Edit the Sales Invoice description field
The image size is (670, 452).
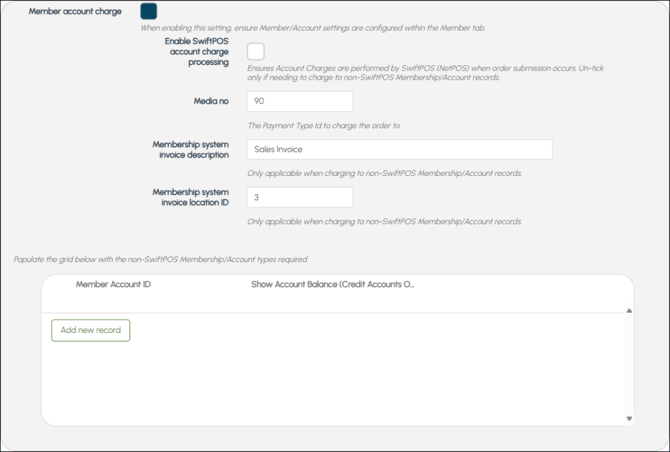coord(399,149)
